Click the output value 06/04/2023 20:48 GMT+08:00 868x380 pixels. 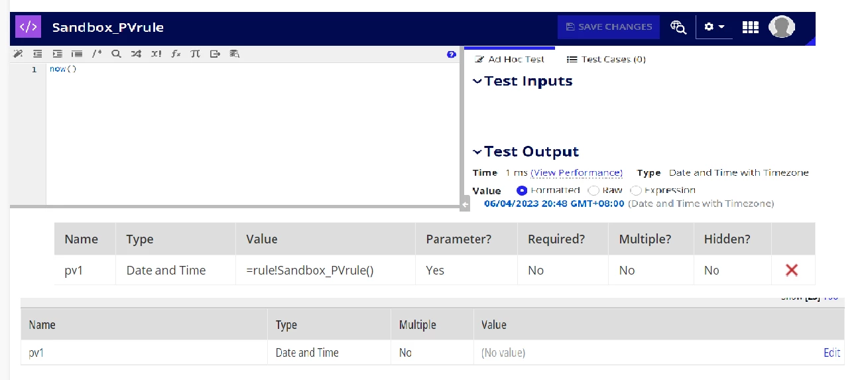554,204
